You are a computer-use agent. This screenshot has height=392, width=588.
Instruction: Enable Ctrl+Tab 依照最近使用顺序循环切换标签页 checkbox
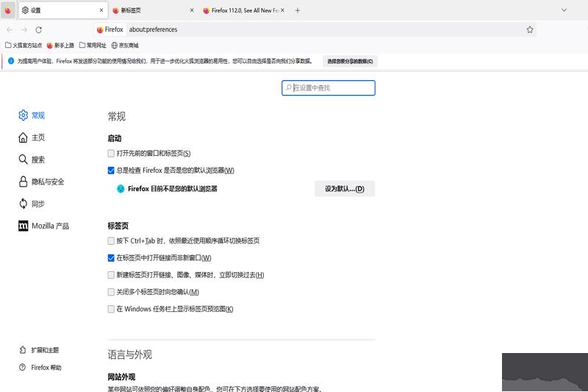pyautogui.click(x=111, y=240)
